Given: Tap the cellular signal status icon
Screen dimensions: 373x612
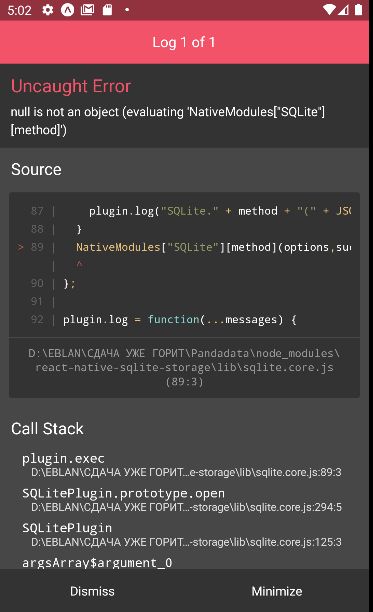Looking at the screenshot, I should coord(343,10).
